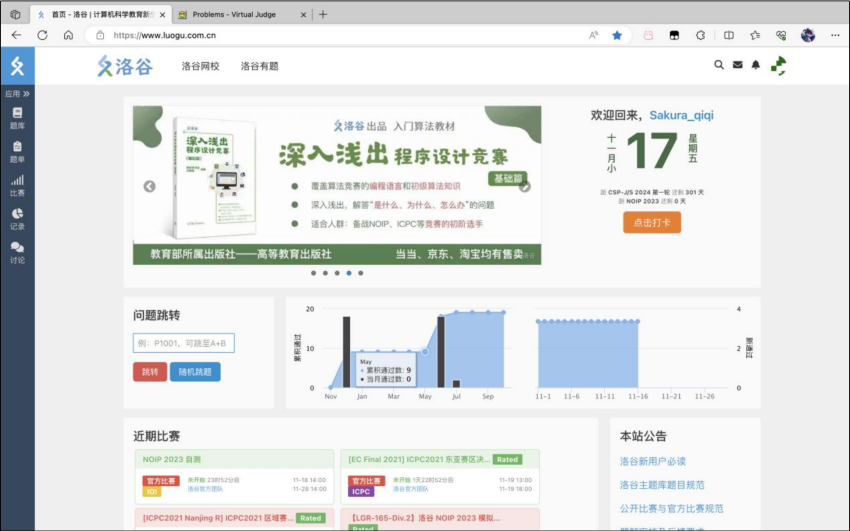The width and height of the screenshot is (850, 531).
Task: Open 题单 problem lists in sidebar
Action: [17, 152]
